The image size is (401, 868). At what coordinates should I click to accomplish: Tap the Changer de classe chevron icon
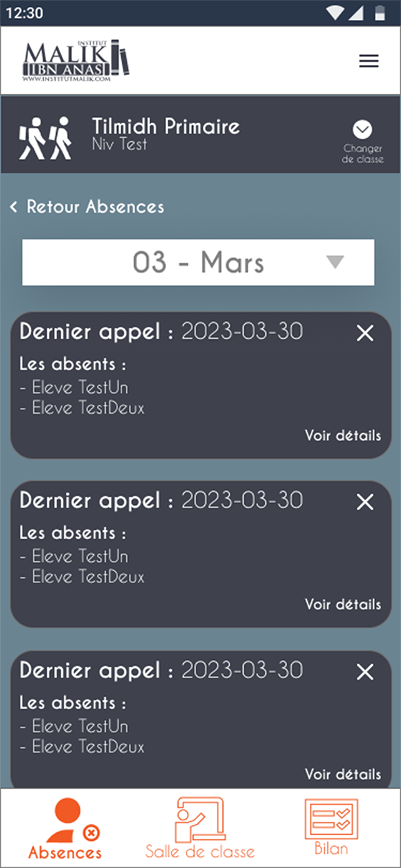click(x=363, y=131)
